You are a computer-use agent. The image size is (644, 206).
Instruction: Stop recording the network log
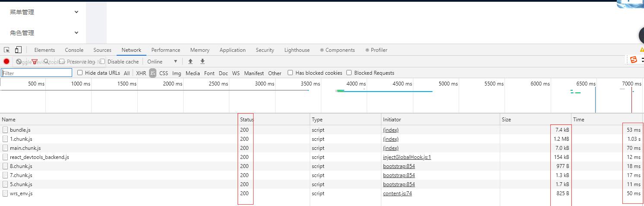[x=6, y=61]
